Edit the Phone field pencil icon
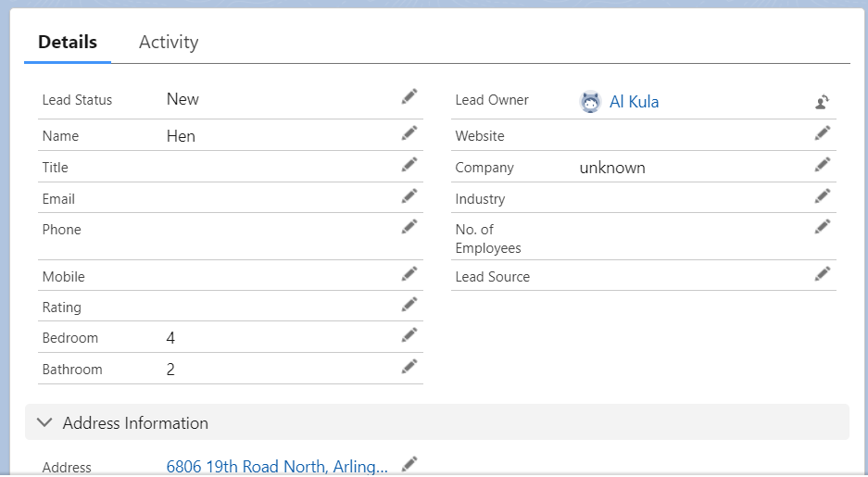The height and width of the screenshot is (477, 868). pyautogui.click(x=409, y=227)
